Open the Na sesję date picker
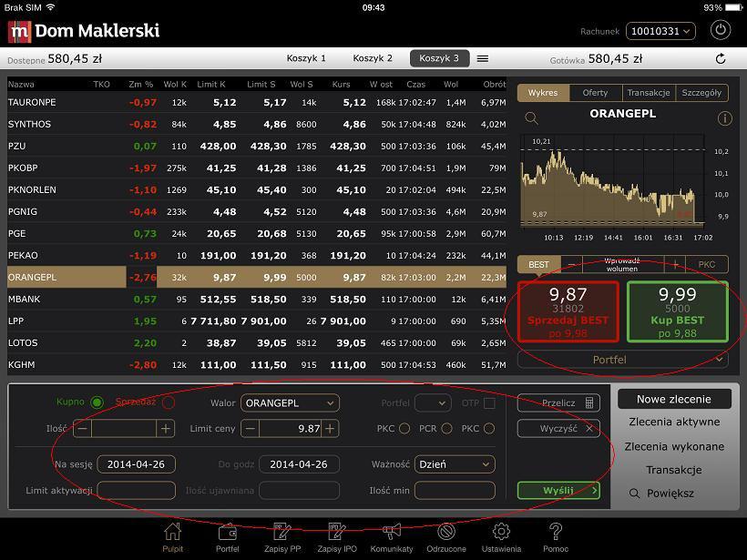Screen dimensions: 747x560 click(x=137, y=464)
